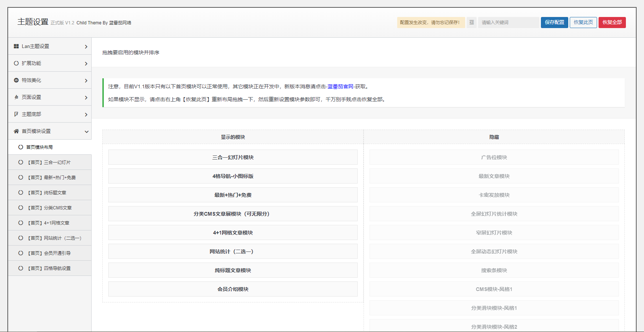This screenshot has height=332, width=644.
Task: Click the 隐藏 column header
Action: click(494, 137)
